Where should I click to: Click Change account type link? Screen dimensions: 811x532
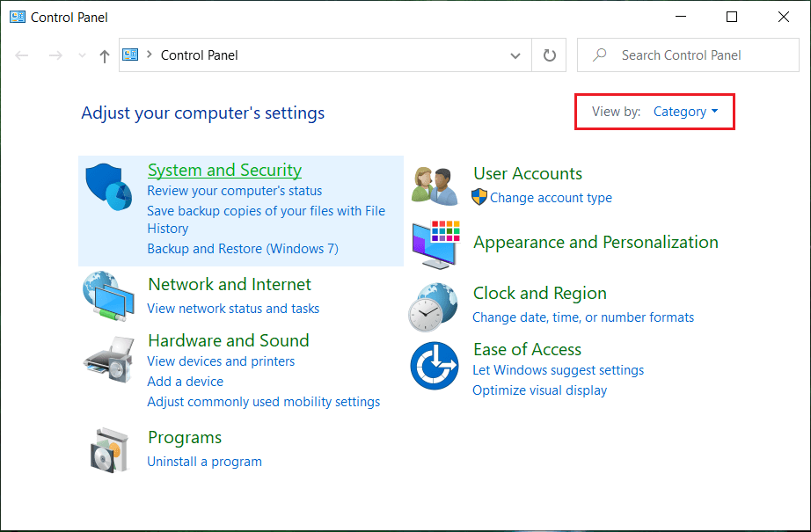pos(551,198)
